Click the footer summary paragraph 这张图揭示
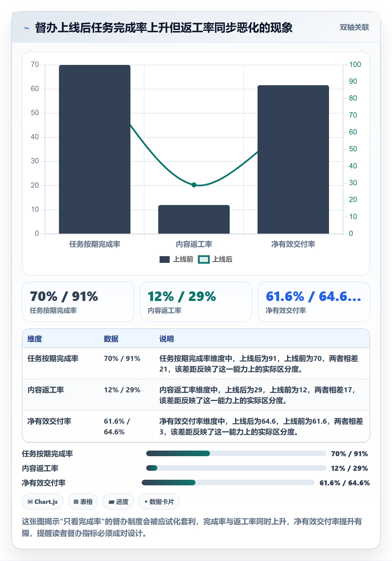 192,527
